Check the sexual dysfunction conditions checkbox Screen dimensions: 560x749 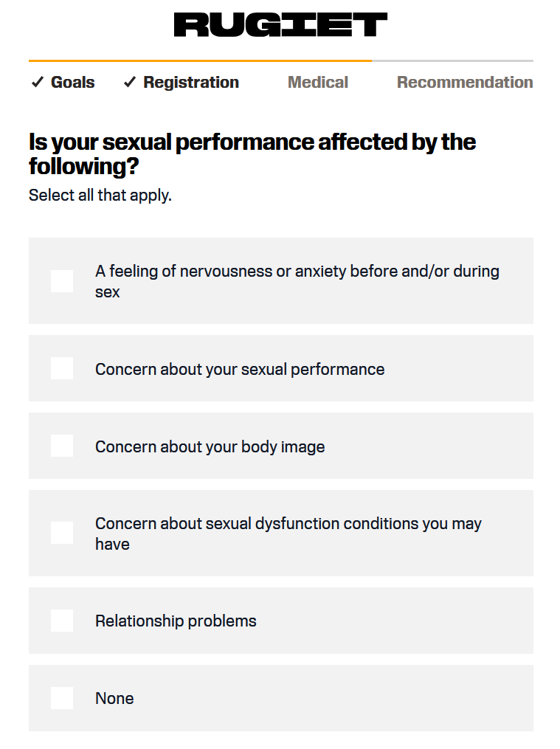(62, 533)
